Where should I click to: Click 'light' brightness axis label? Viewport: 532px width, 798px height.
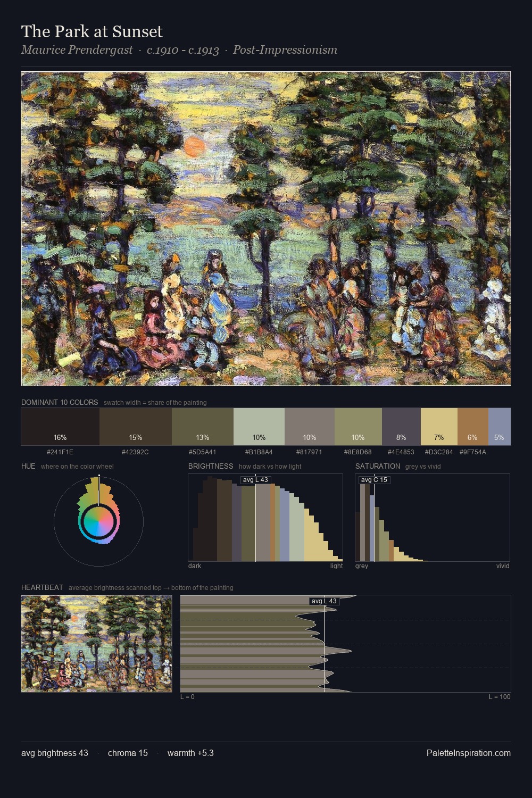pos(337,566)
